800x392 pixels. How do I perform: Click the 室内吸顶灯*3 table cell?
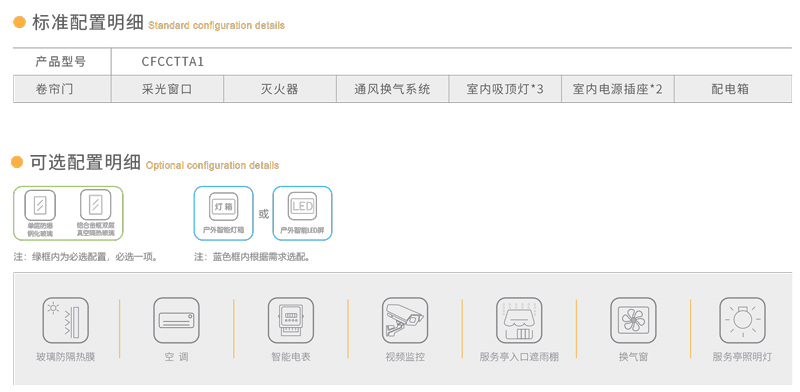tap(505, 89)
